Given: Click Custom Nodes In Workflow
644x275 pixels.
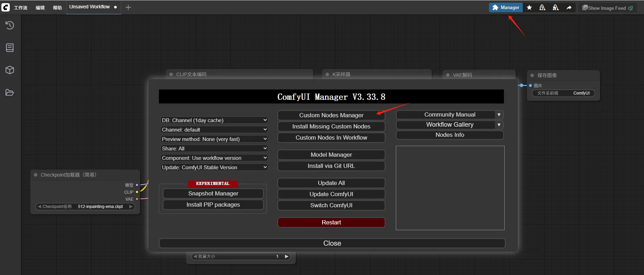Looking at the screenshot, I should [x=331, y=137].
